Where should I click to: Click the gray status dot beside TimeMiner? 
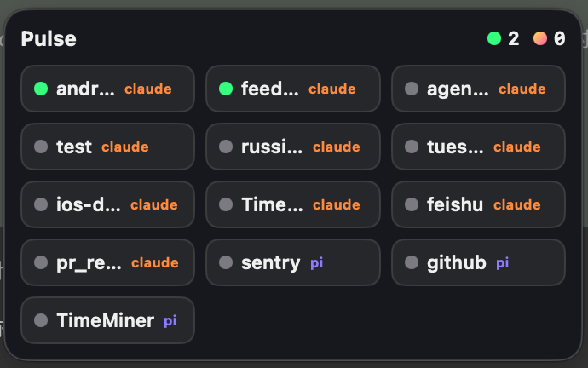[41, 320]
